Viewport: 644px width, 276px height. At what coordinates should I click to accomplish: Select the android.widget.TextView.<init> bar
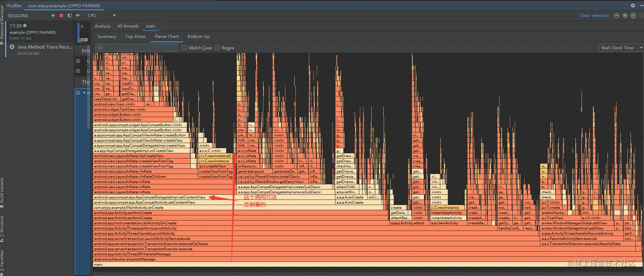click(133, 109)
